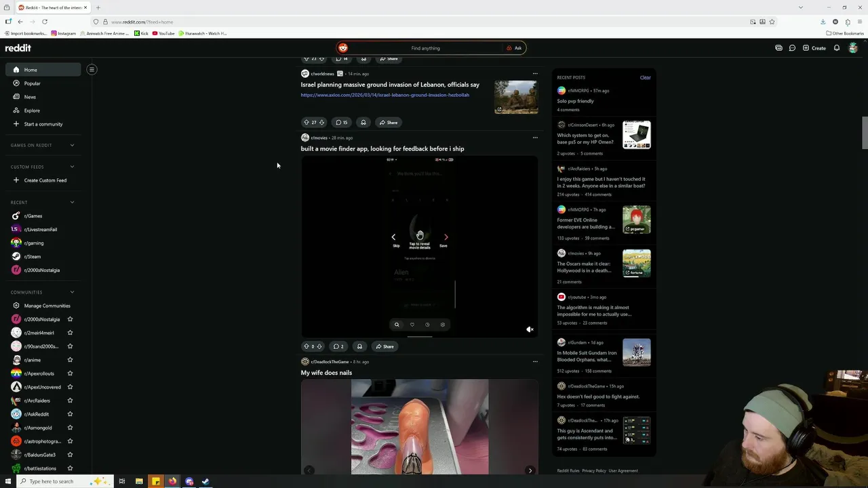Upvote the movie finder app post

click(307, 346)
